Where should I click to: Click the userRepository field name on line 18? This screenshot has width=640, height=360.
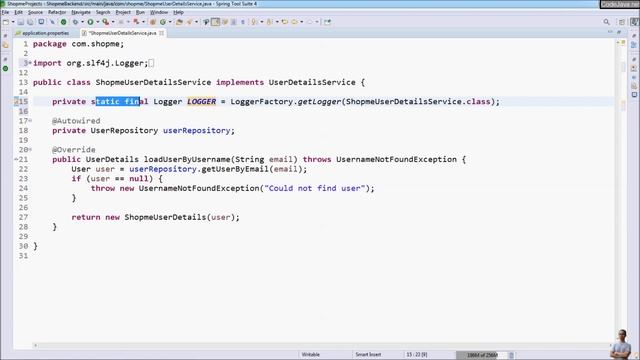[x=197, y=130]
